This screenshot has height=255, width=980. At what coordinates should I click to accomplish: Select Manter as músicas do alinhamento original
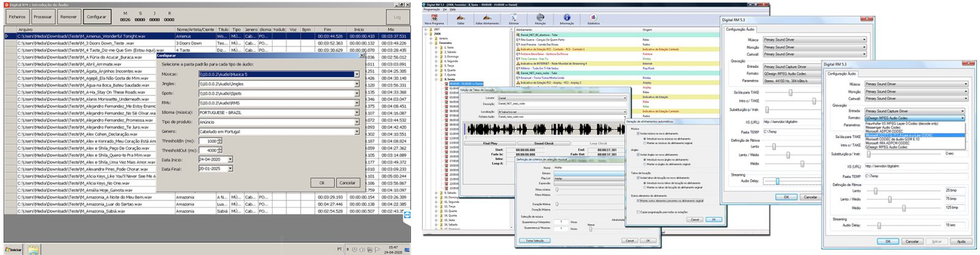tap(644, 143)
